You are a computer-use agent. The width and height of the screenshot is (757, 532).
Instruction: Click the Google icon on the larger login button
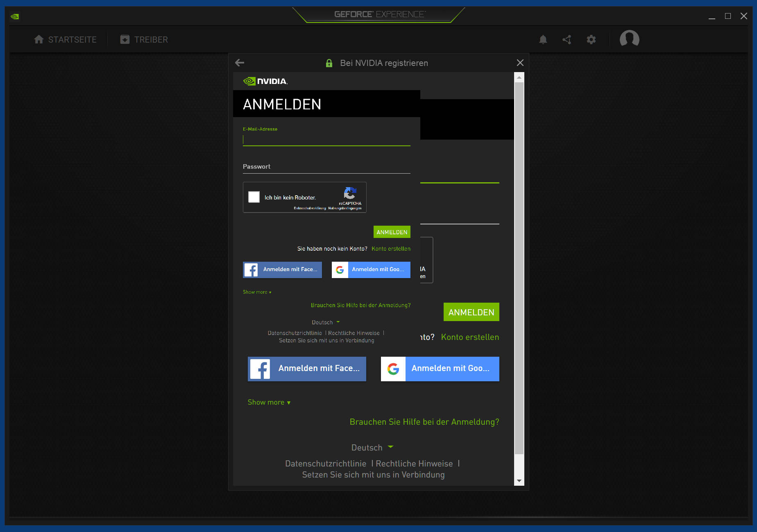tap(393, 369)
